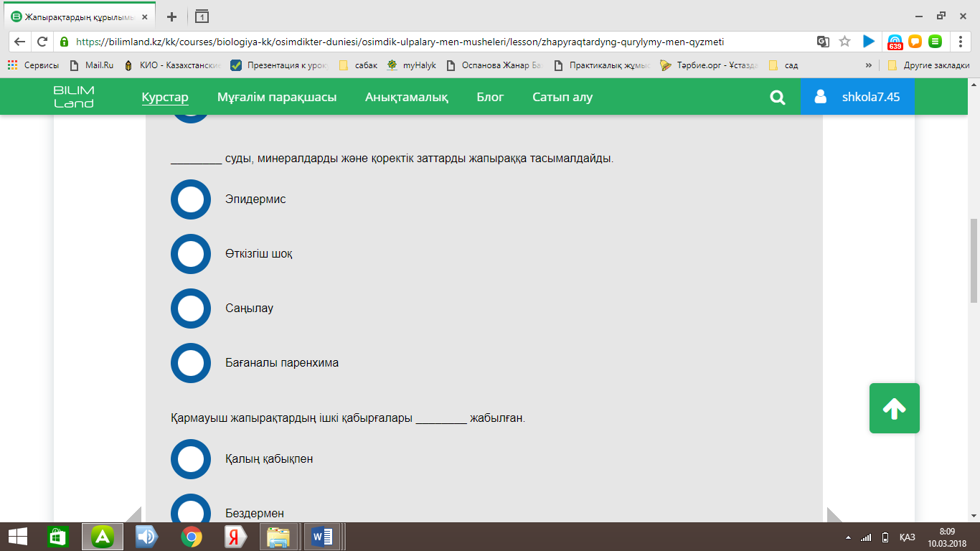Open the сабак bookmarks folder

(x=357, y=65)
